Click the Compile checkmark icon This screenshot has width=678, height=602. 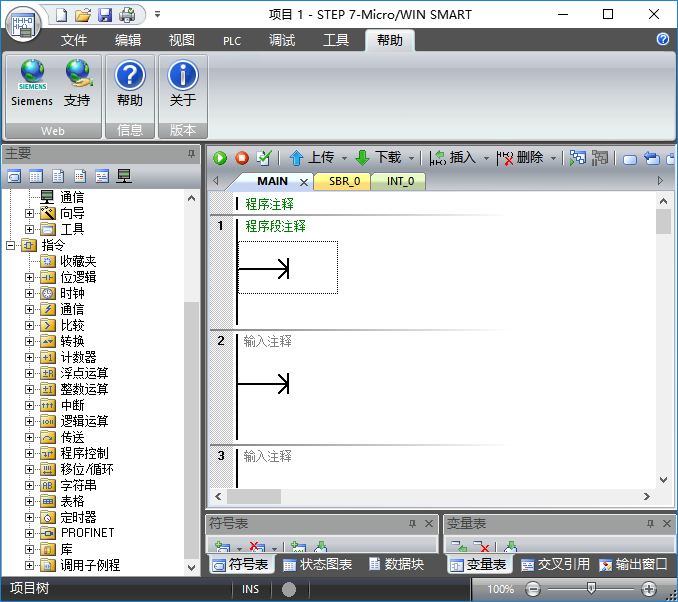264,158
